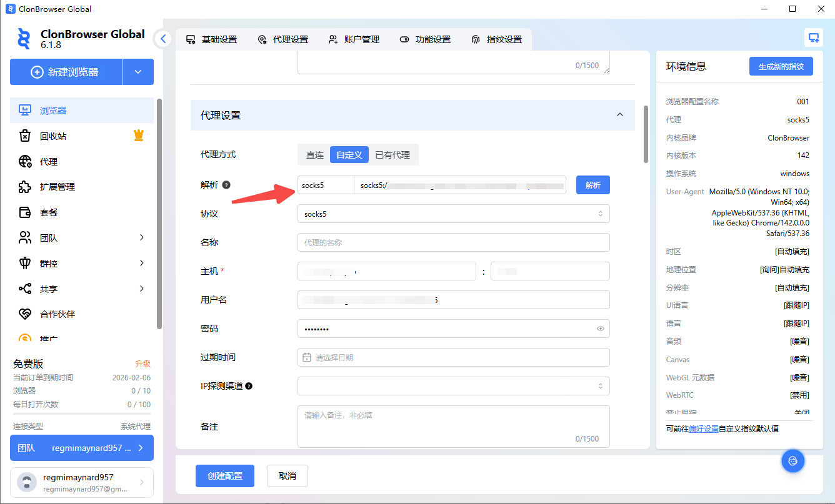Image resolution: width=835 pixels, height=504 pixels.
Task: Switch to the fingerprint settings (指纹设置) tab
Action: point(496,39)
